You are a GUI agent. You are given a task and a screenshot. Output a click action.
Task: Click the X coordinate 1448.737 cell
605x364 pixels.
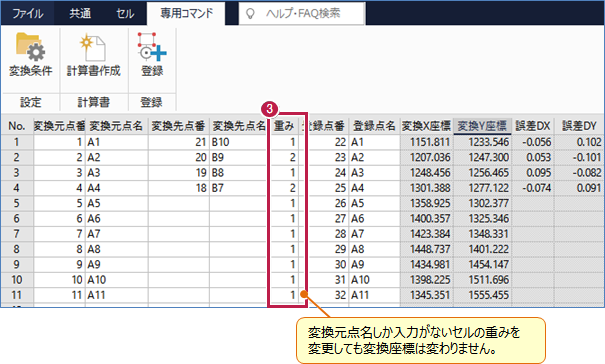426,249
